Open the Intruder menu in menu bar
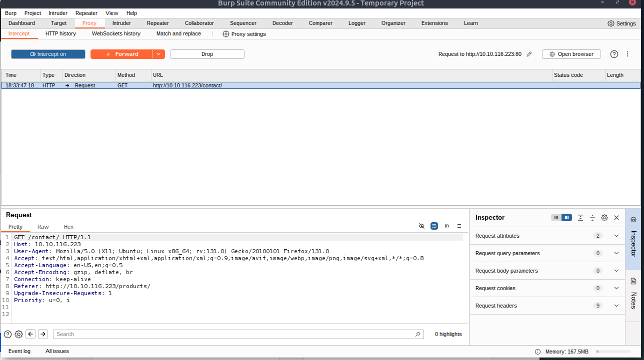Screen dimensions: 644x360 point(58,13)
